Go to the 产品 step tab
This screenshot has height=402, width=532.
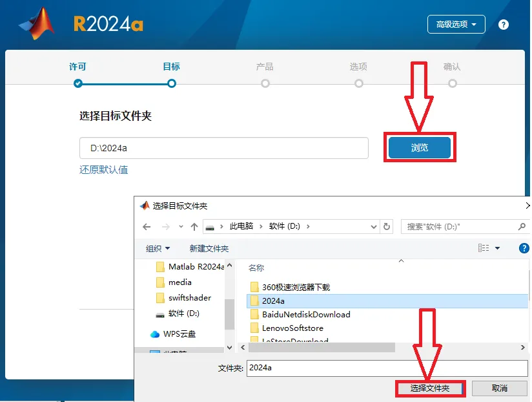(x=265, y=67)
